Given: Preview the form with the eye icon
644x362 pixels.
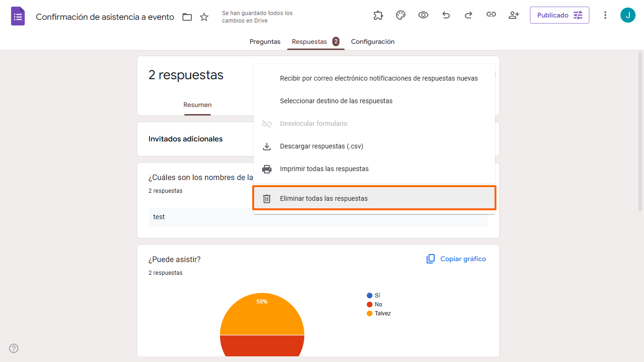Looking at the screenshot, I should (x=423, y=15).
